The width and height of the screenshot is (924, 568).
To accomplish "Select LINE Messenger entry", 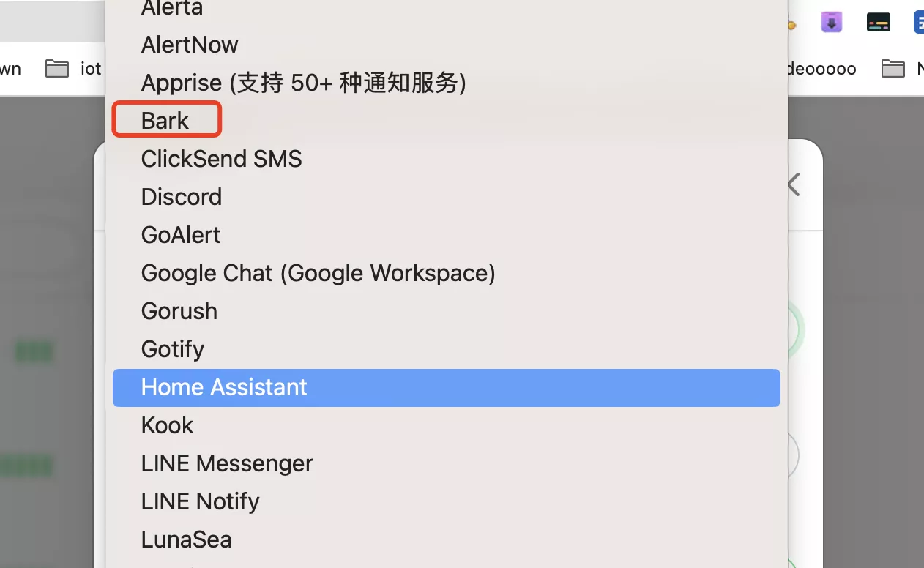I will pyautogui.click(x=227, y=463).
